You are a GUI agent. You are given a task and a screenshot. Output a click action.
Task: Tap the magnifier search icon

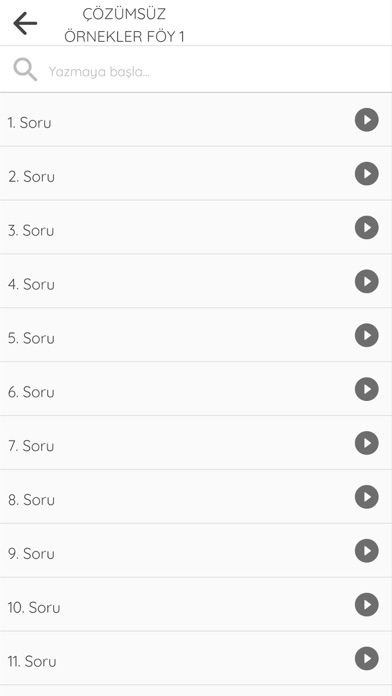click(x=25, y=70)
